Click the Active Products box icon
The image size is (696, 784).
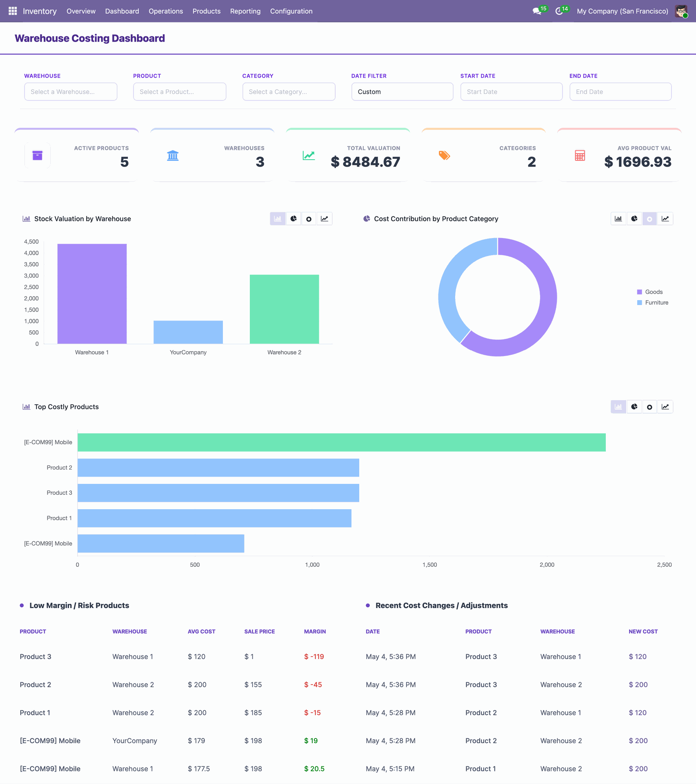(38, 156)
